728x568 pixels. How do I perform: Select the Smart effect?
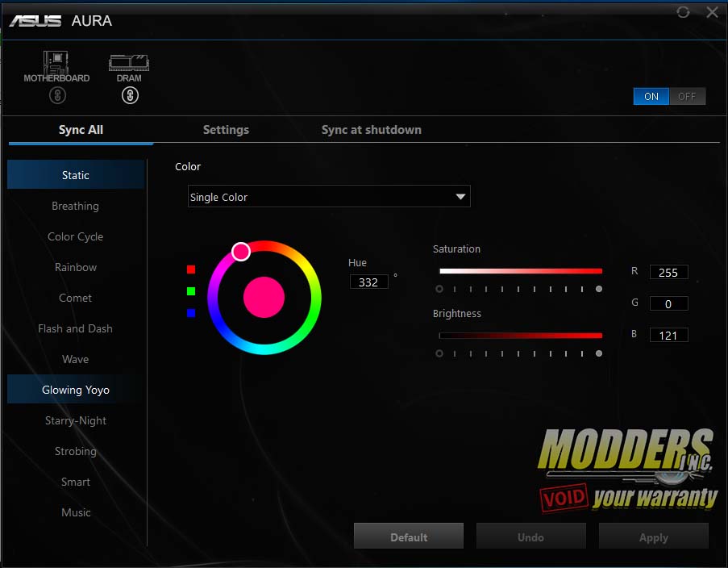[76, 482]
